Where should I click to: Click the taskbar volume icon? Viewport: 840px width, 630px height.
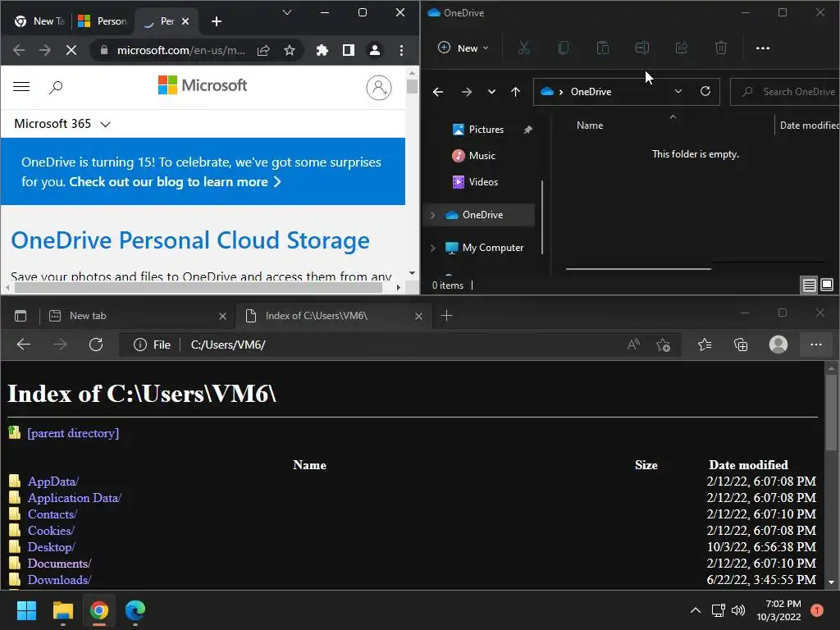tap(738, 610)
